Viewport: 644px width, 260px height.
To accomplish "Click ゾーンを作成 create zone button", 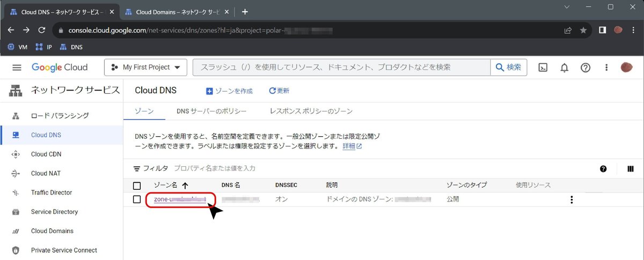I will 230,91.
